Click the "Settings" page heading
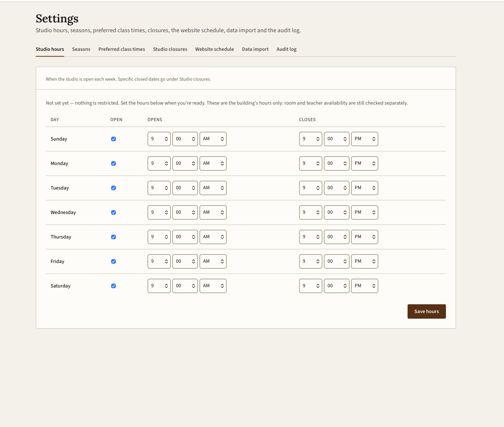 57,19
